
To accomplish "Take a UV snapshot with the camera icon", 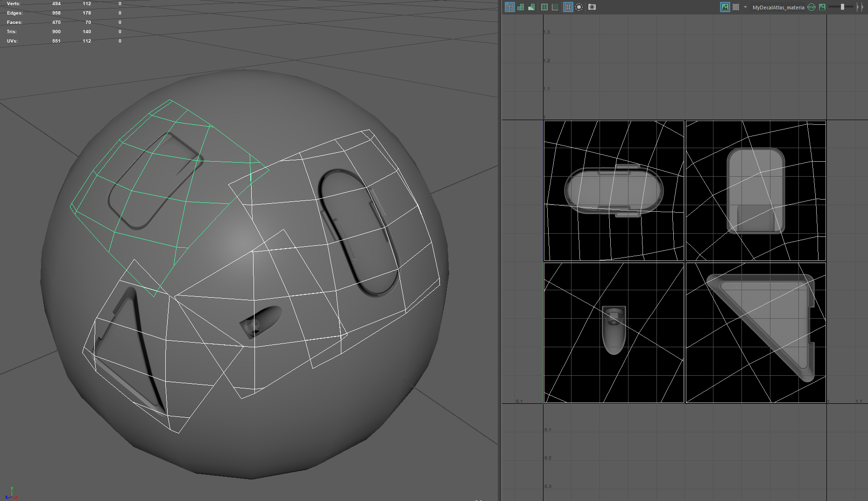I will click(592, 7).
